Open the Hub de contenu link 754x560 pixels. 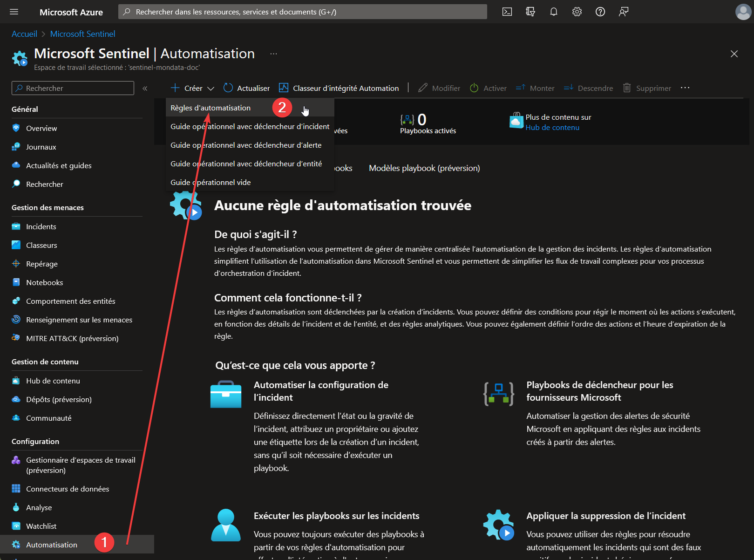552,128
